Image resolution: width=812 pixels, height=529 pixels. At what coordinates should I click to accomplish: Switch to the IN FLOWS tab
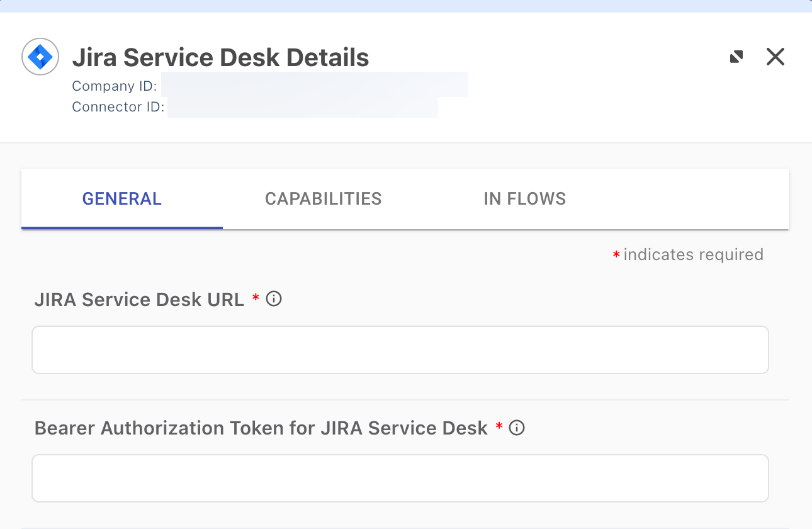click(525, 198)
